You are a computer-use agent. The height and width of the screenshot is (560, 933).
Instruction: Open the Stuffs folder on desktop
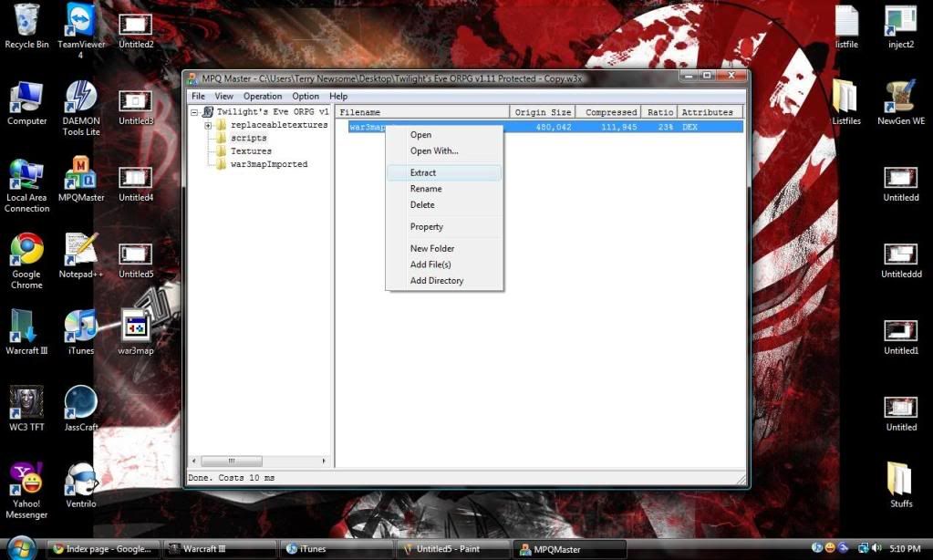coord(901,485)
